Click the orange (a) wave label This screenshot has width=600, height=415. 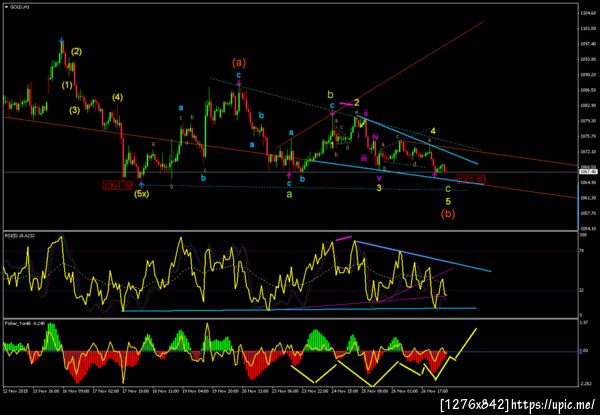[239, 62]
